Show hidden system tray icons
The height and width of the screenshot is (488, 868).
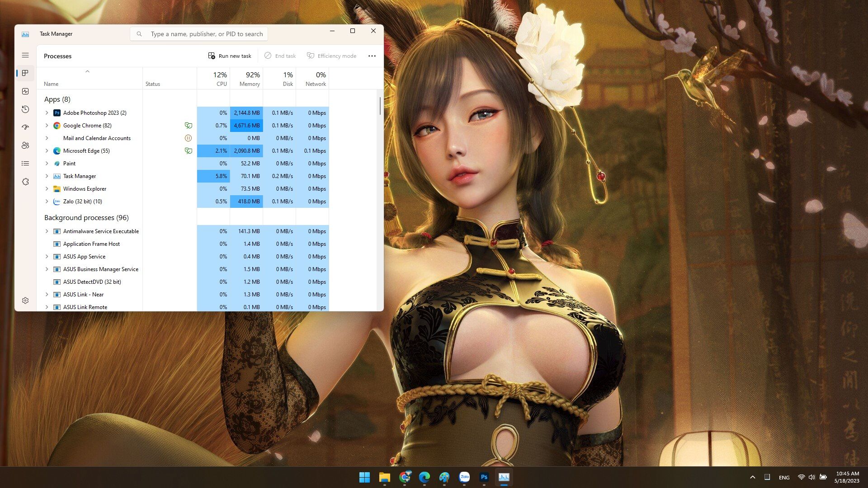click(x=753, y=477)
